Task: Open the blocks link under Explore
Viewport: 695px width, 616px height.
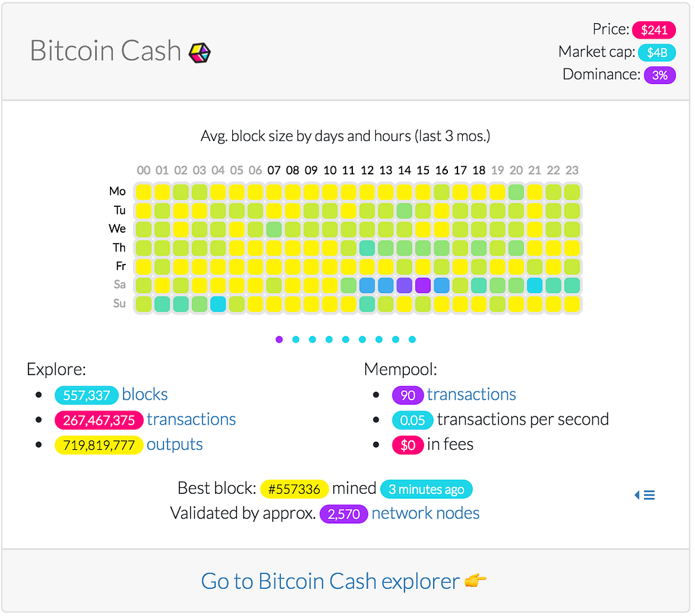Action: coord(145,395)
